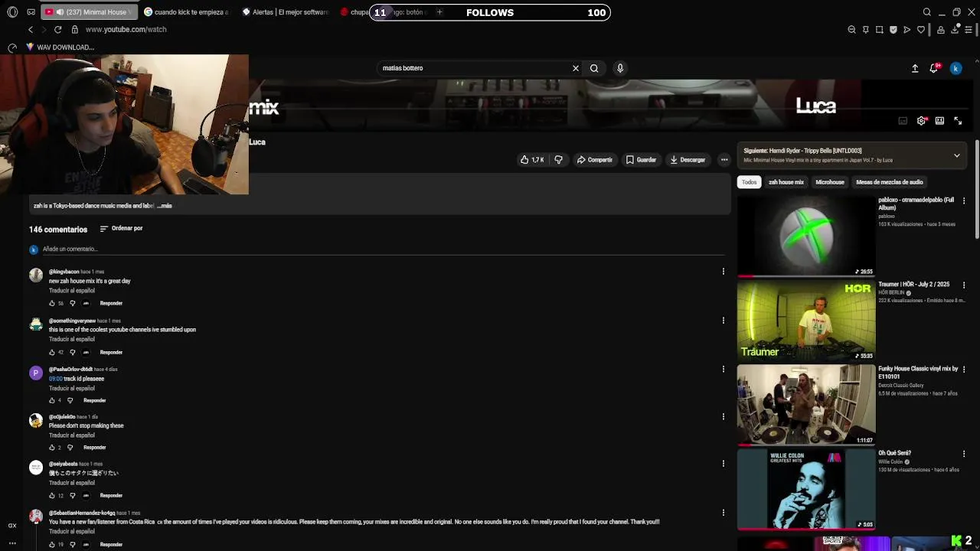980x551 pixels.
Task: Click the browser address bar URL
Action: click(x=126, y=29)
